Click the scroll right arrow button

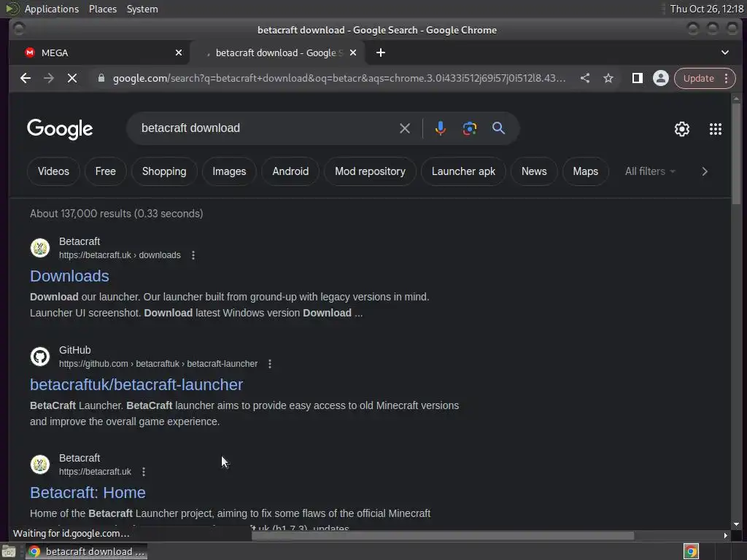click(725, 535)
